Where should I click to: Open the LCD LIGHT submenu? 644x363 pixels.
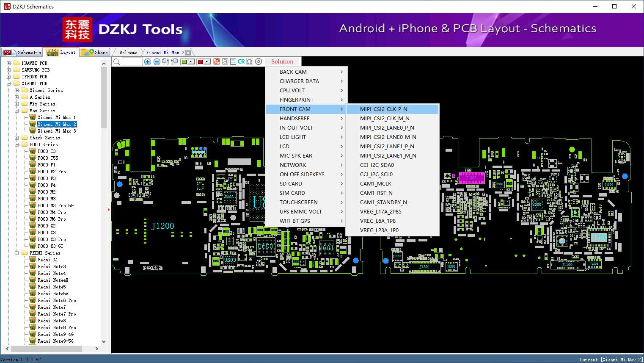tap(307, 137)
